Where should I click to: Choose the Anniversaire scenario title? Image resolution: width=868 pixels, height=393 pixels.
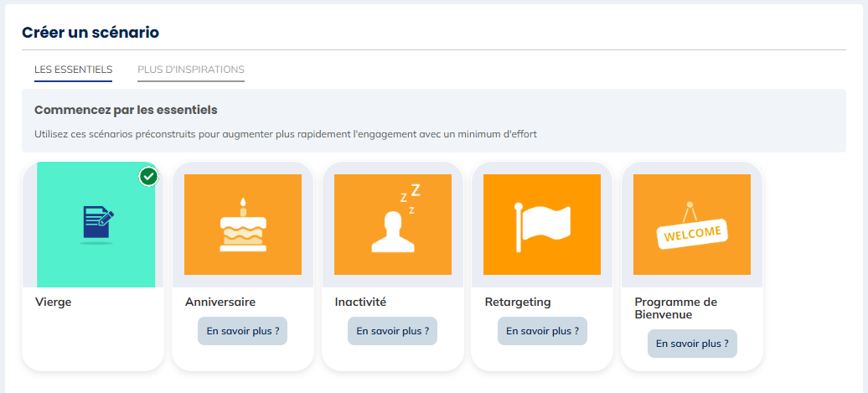pos(220,302)
